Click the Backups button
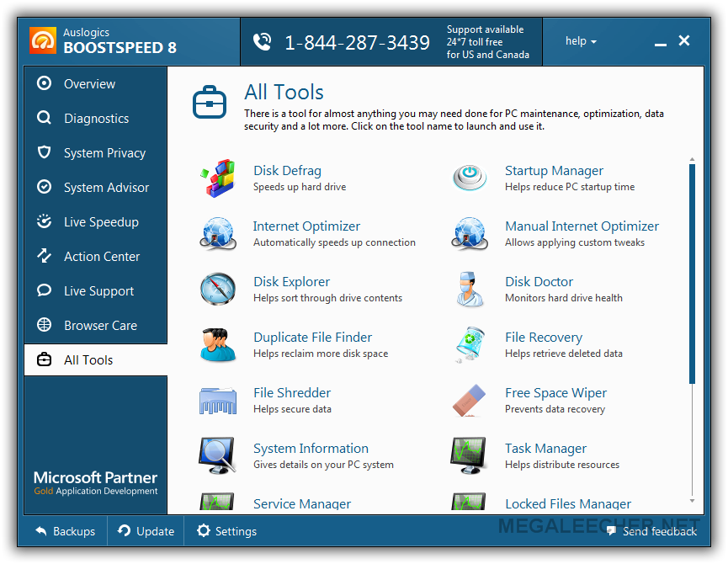 pyautogui.click(x=65, y=531)
